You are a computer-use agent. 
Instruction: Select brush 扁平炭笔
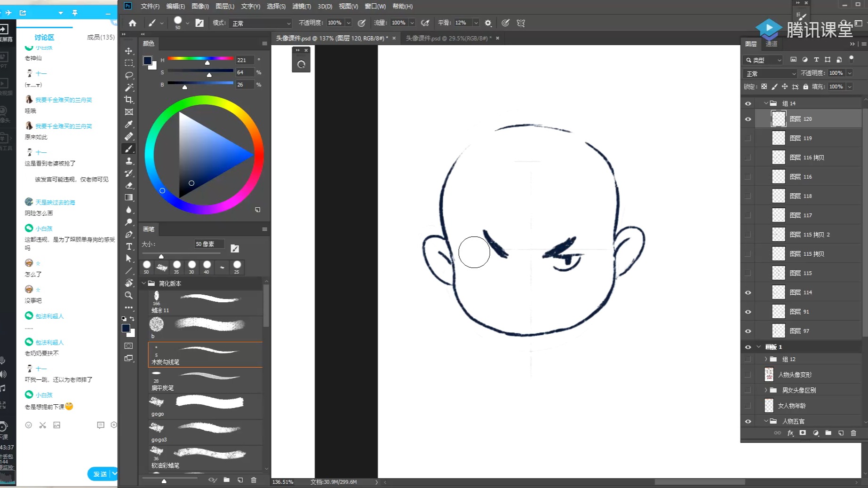205,380
